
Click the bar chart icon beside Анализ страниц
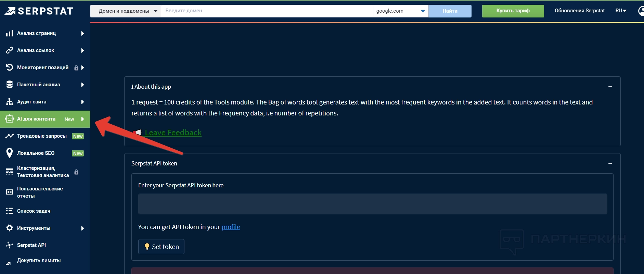point(10,33)
